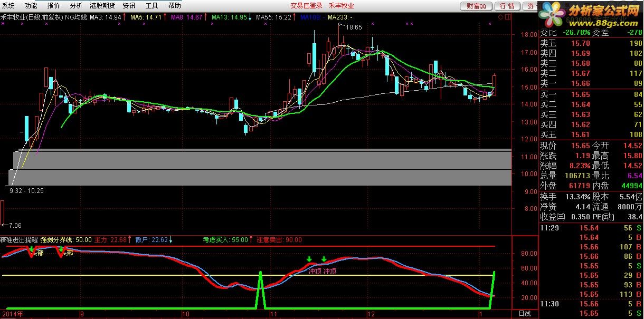Click the red 90.00 sell line
Viewport: 644px width, 319px height.
tap(248, 246)
